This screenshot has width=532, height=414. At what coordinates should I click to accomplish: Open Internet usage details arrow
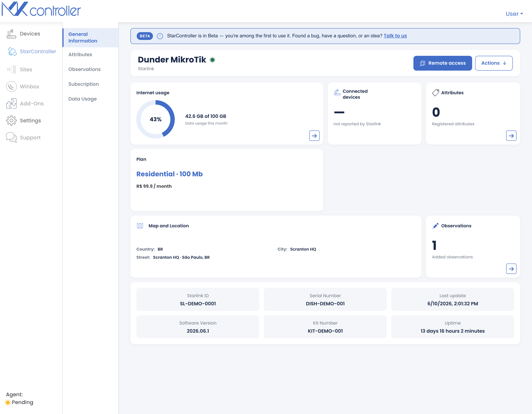pyautogui.click(x=314, y=135)
